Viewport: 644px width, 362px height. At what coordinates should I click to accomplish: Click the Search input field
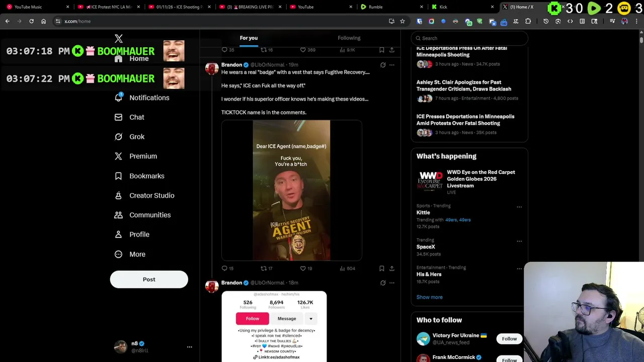pyautogui.click(x=469, y=38)
